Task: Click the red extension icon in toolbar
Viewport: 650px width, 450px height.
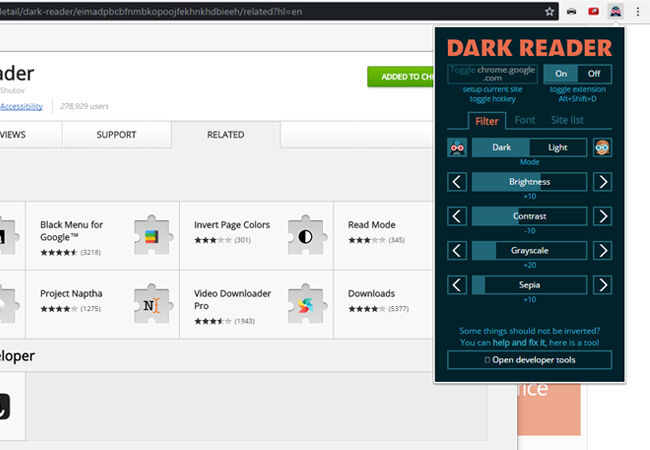Action: 594,12
